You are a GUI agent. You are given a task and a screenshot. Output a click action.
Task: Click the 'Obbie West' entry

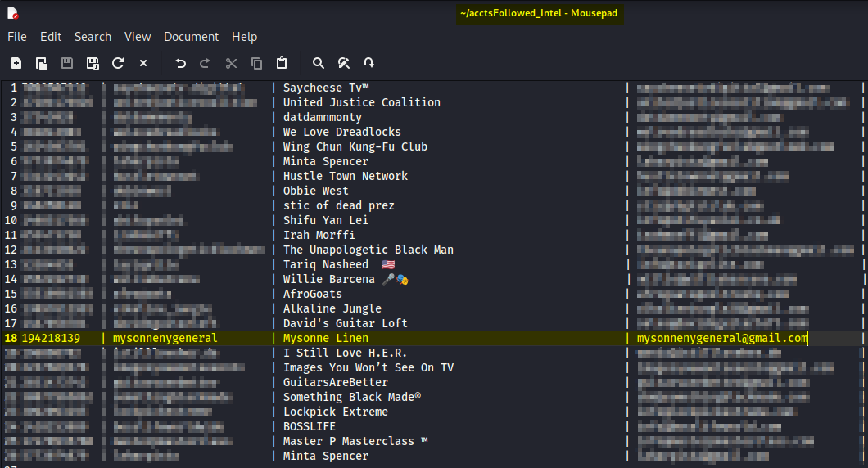316,191
